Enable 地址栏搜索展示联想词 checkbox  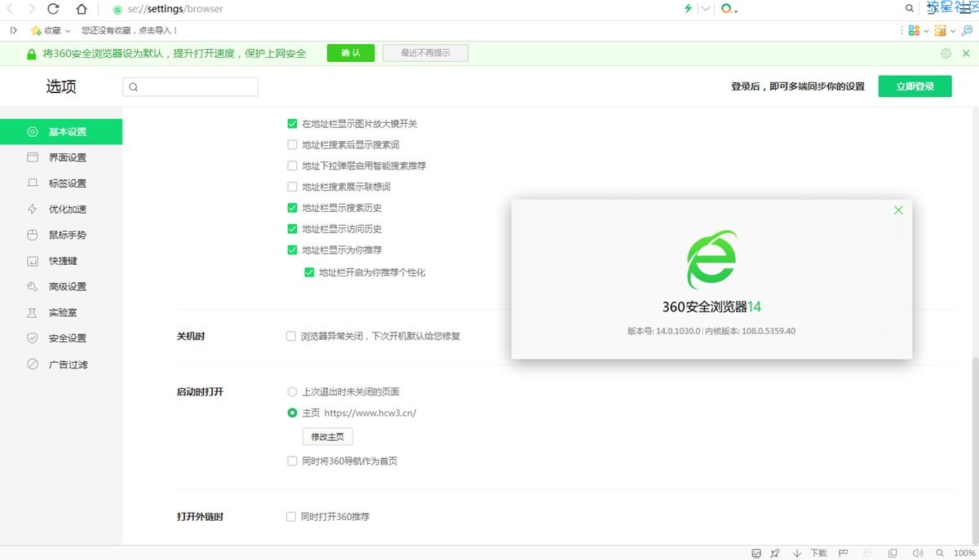pos(292,187)
